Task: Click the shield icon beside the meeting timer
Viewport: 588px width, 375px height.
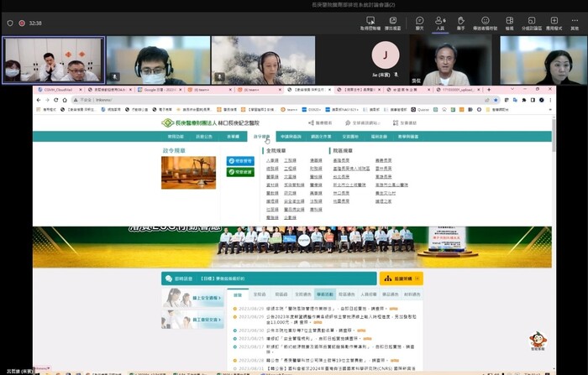Action: point(9,23)
